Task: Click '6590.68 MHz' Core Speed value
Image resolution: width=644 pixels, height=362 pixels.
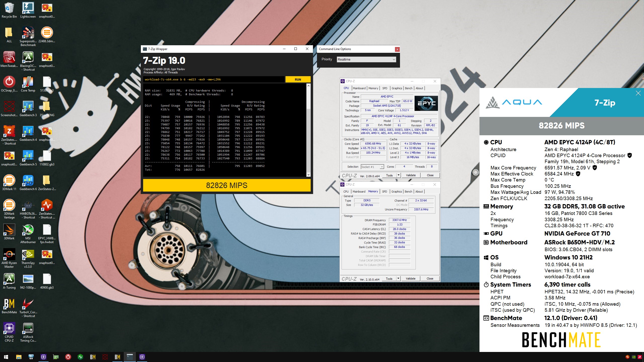Action: (373, 144)
